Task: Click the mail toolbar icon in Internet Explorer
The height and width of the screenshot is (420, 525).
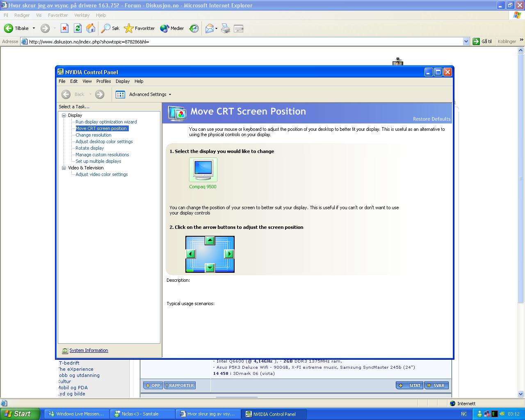Action: click(x=210, y=28)
